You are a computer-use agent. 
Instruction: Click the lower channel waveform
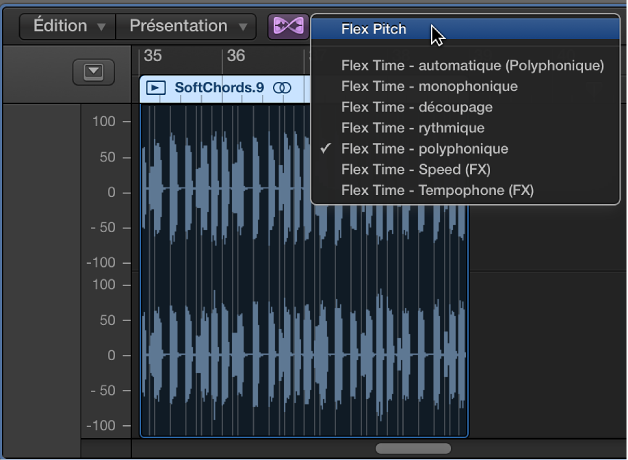pos(304,355)
